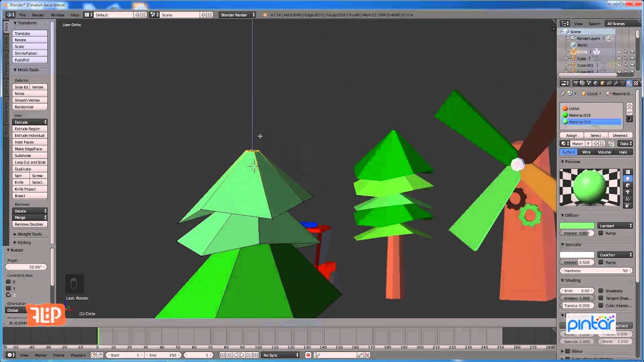Image resolution: width=644 pixels, height=362 pixels.
Task: Click the Loop Cut and Slide button
Action: point(30,162)
